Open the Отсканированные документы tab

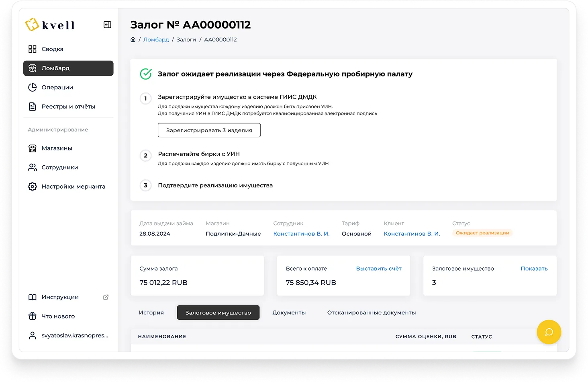coord(371,312)
